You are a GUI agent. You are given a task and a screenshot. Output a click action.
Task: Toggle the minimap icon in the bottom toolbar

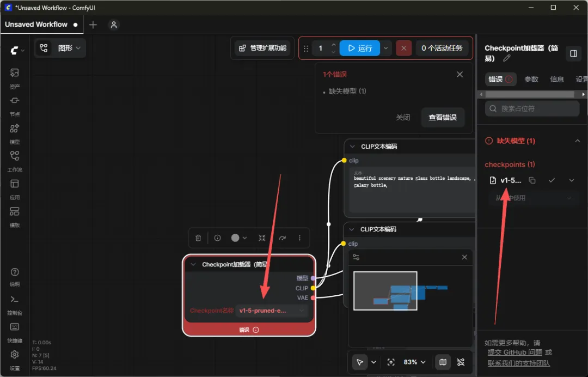(443, 362)
